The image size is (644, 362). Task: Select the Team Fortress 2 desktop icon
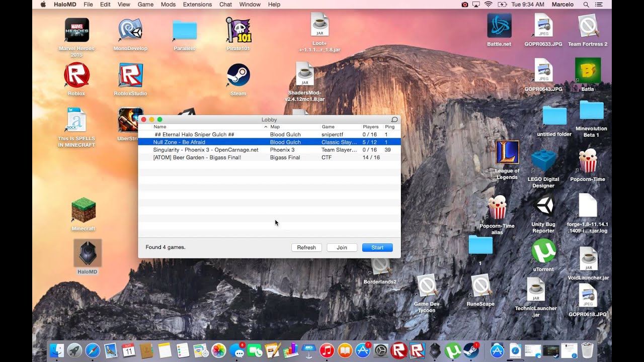click(x=588, y=26)
